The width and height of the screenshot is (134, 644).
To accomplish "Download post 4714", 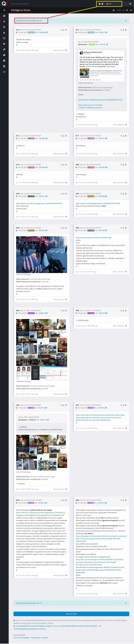I will 64,30.
